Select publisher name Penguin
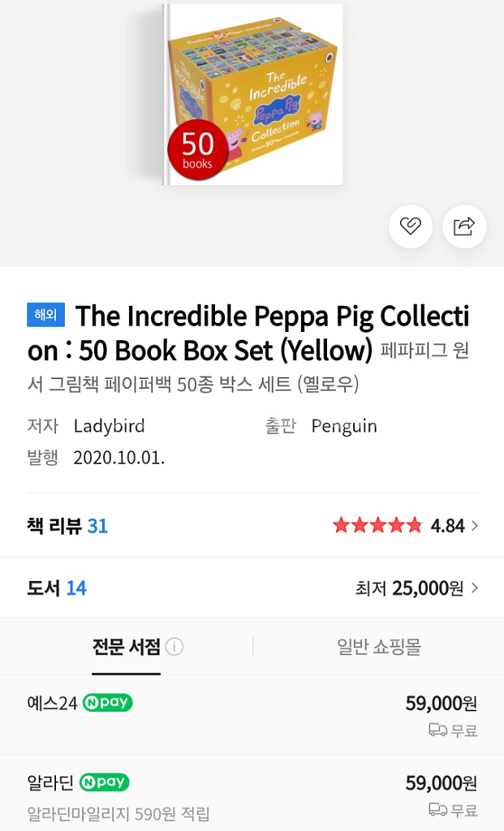Viewport: 504px width, 831px height. (x=344, y=426)
